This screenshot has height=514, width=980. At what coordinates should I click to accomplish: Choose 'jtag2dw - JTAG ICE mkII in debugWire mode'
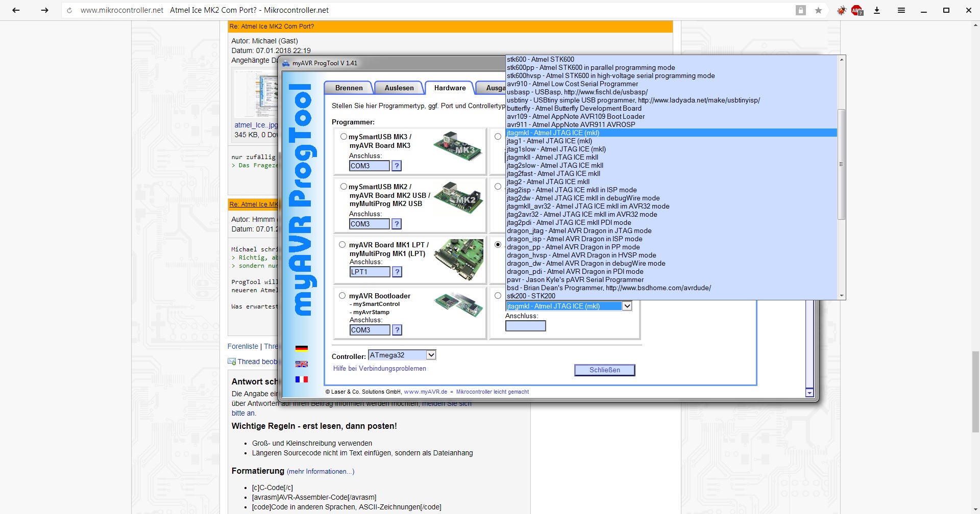671,198
